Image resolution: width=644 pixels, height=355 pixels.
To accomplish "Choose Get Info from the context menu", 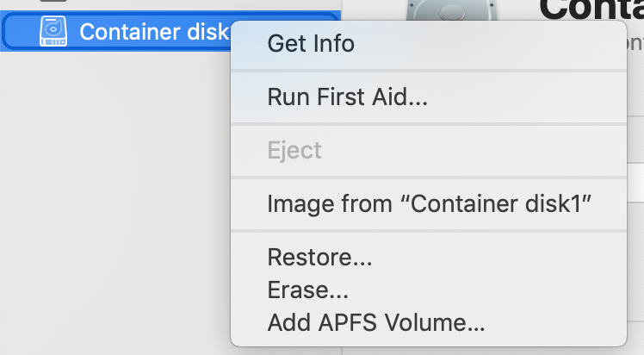I will [311, 44].
